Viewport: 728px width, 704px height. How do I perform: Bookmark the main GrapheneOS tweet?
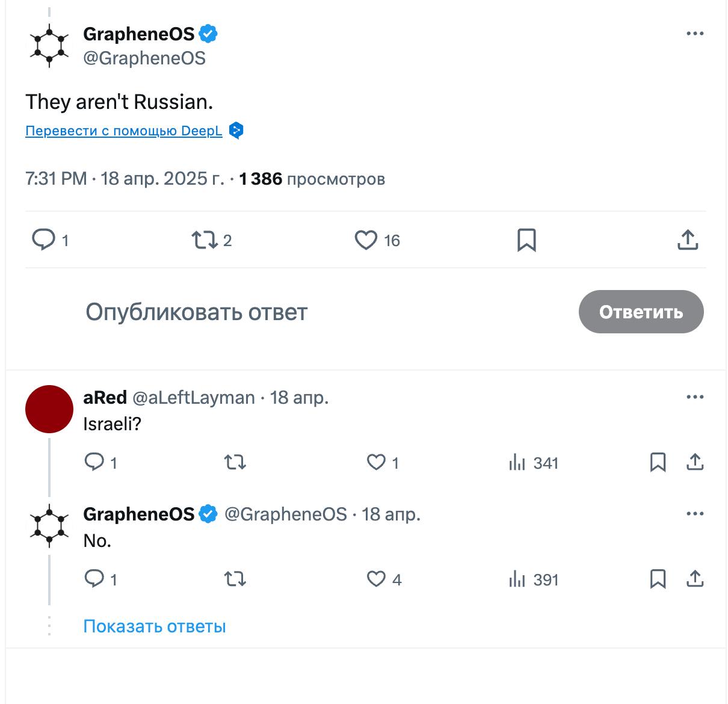point(526,240)
